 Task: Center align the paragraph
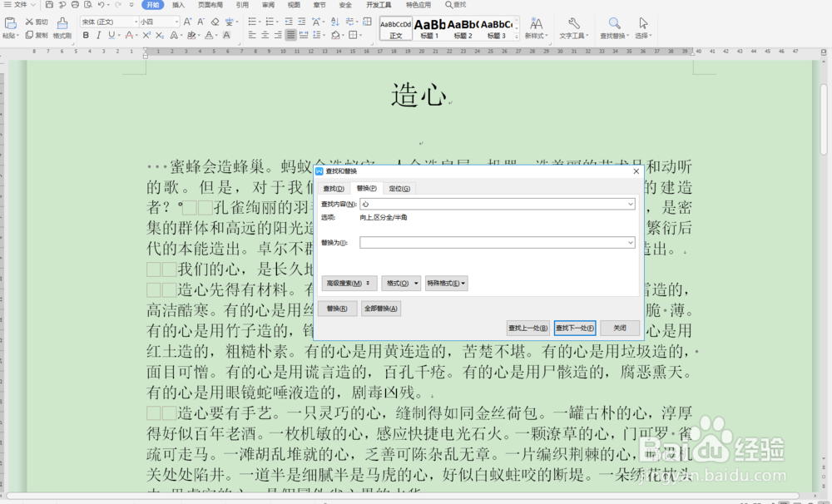coord(265,35)
